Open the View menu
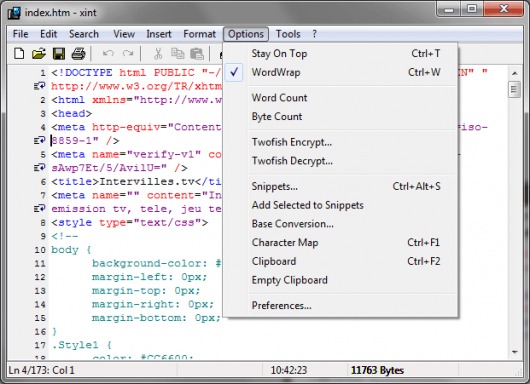 (x=124, y=34)
